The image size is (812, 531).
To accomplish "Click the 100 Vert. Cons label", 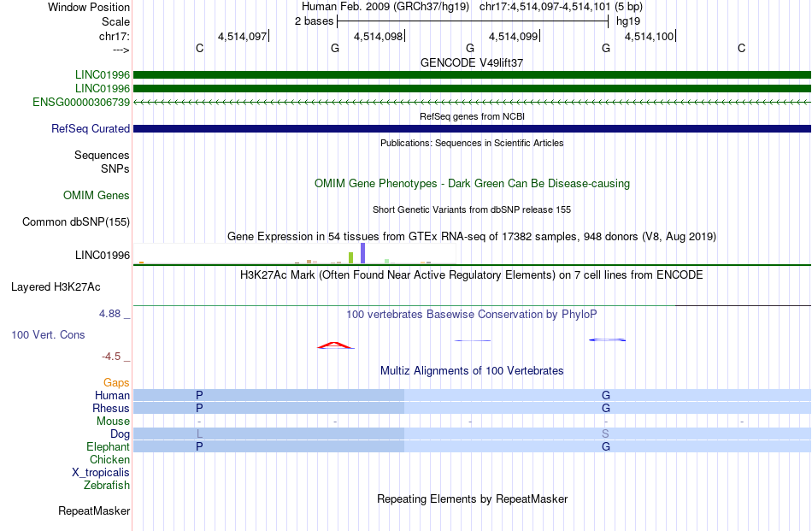I will point(48,334).
